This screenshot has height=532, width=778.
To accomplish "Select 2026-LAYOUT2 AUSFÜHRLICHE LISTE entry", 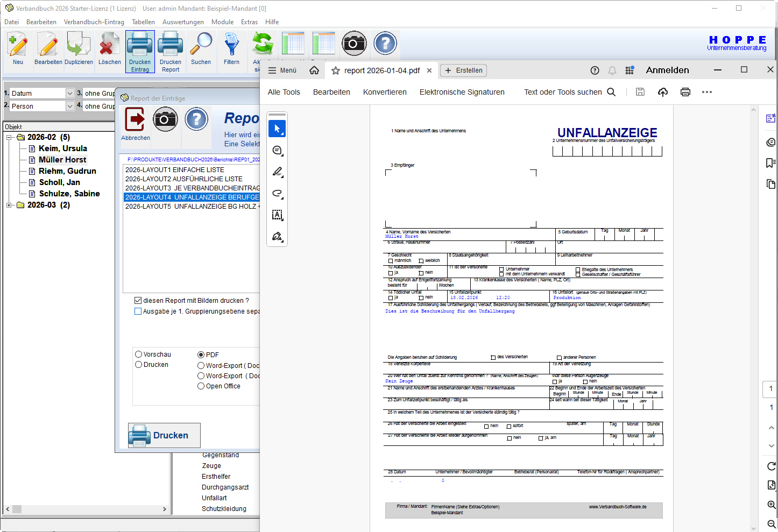I will click(184, 179).
